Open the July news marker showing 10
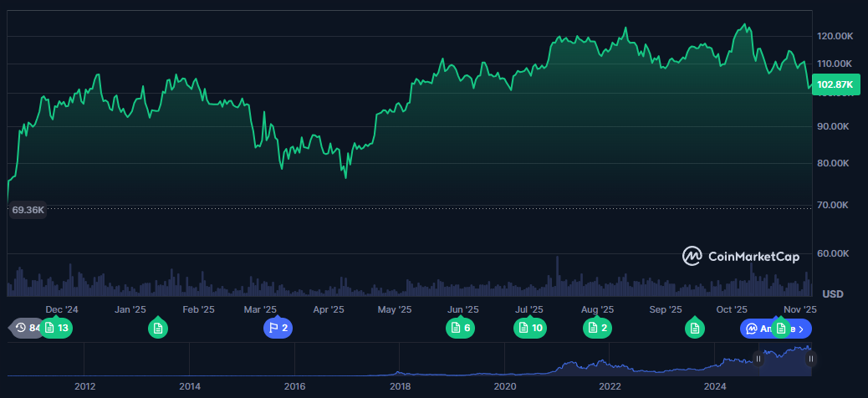 [x=530, y=328]
